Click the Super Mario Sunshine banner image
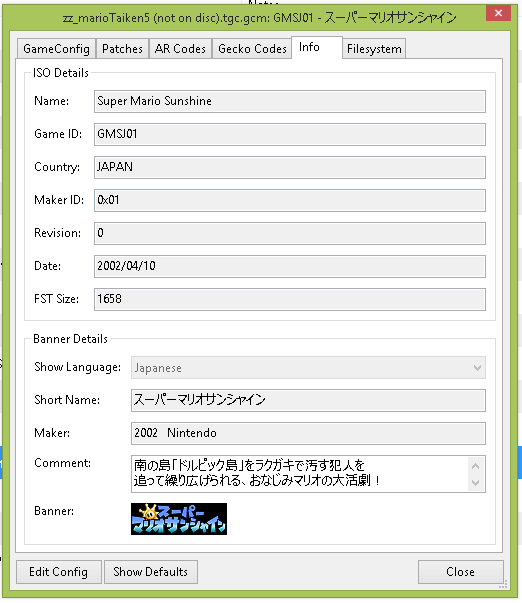Image resolution: width=522 pixels, height=603 pixels. click(x=179, y=519)
